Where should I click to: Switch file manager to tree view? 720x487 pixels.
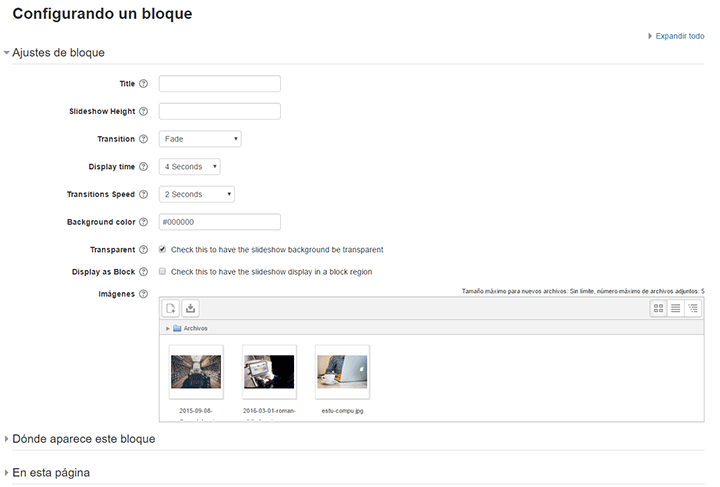pos(692,308)
